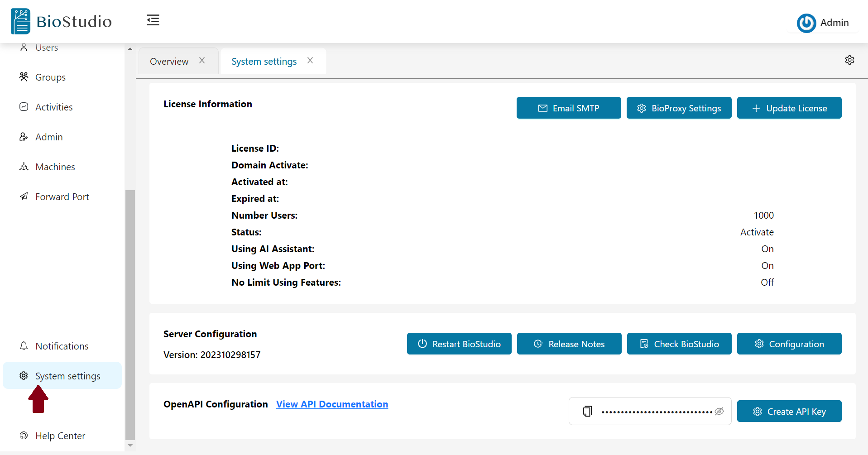Click the sidebar scrollbar up arrow
Image resolution: width=868 pixels, height=455 pixels.
click(x=130, y=49)
